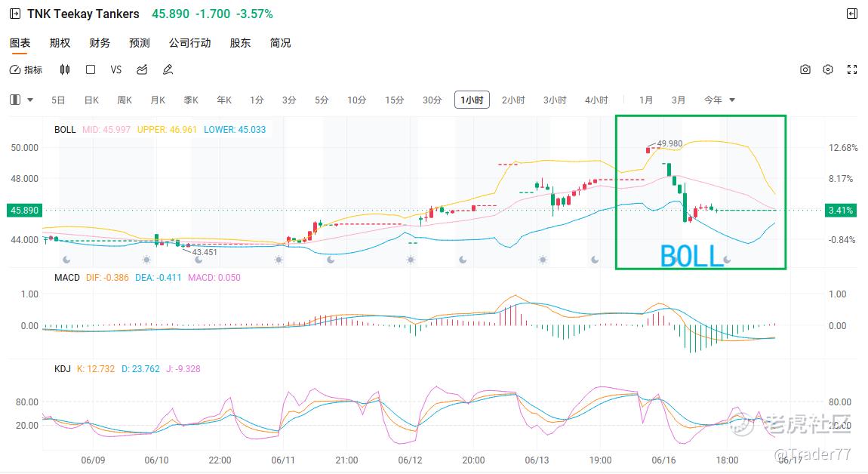Click the J: -9.328 value
868x474 pixels.
tap(183, 369)
